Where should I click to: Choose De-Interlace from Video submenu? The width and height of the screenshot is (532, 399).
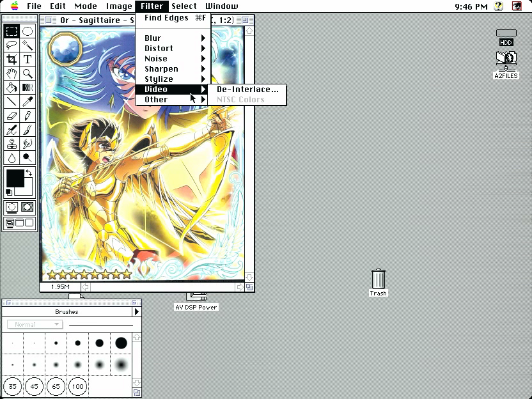point(247,90)
